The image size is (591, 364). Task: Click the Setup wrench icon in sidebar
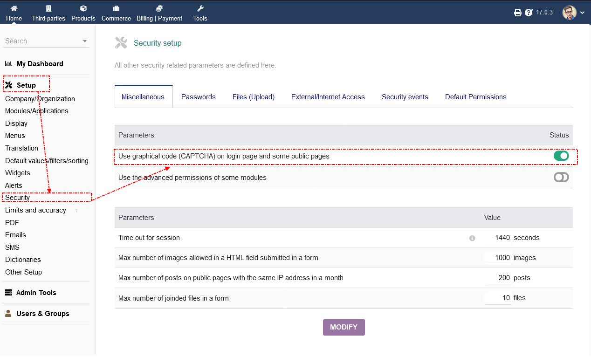9,85
